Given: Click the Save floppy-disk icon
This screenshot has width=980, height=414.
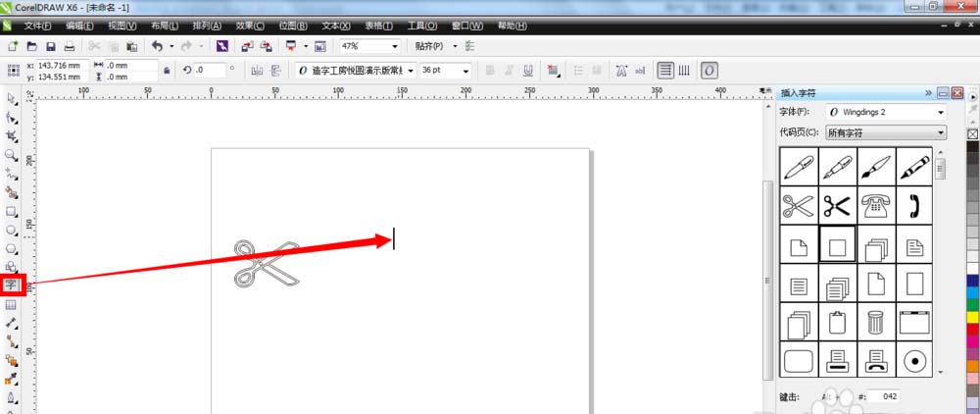Looking at the screenshot, I should (x=51, y=46).
